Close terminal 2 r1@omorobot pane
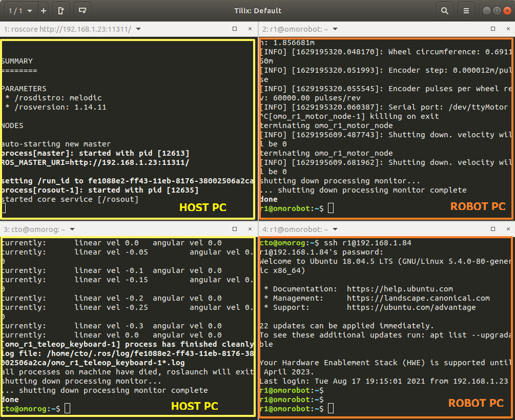This screenshot has height=420, width=515. click(x=508, y=29)
